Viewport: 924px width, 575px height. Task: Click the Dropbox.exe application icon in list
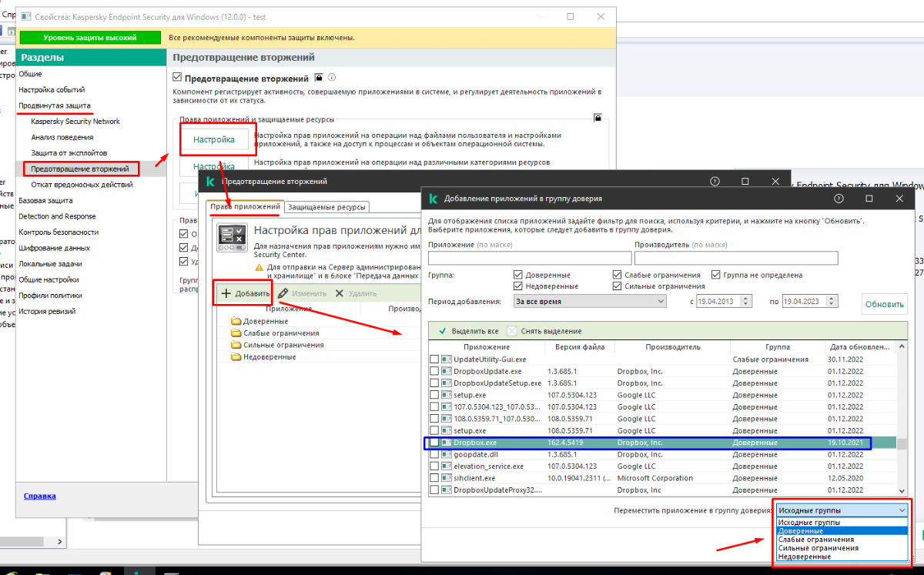tap(447, 443)
